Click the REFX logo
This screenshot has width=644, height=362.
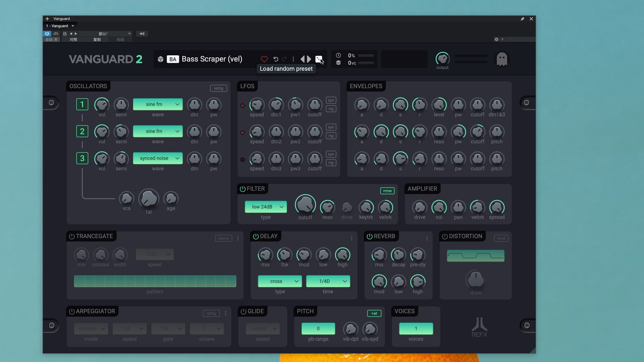pos(479,327)
